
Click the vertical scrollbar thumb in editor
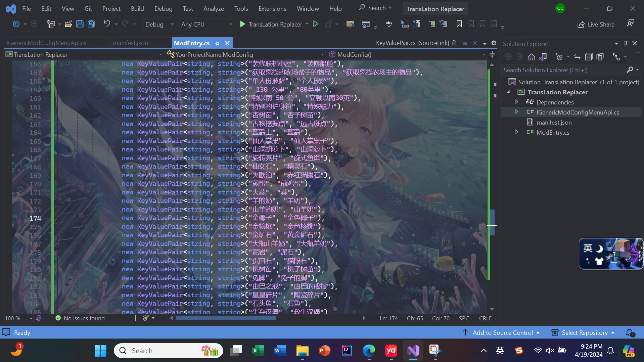[492, 222]
